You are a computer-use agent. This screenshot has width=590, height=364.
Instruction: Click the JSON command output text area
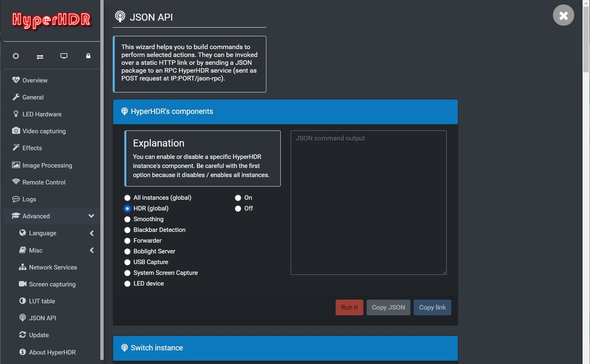pyautogui.click(x=369, y=203)
